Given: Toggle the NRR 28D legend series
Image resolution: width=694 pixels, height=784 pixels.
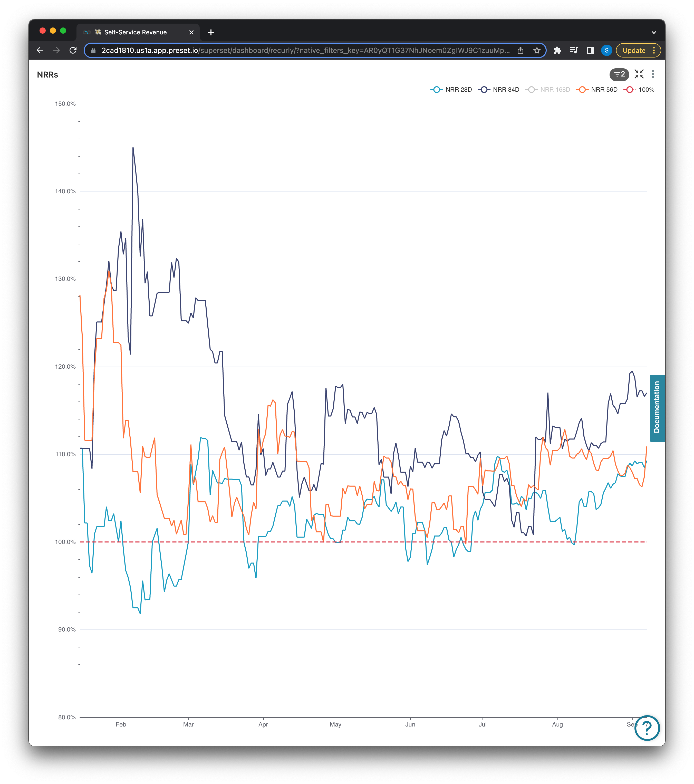Looking at the screenshot, I should (451, 89).
